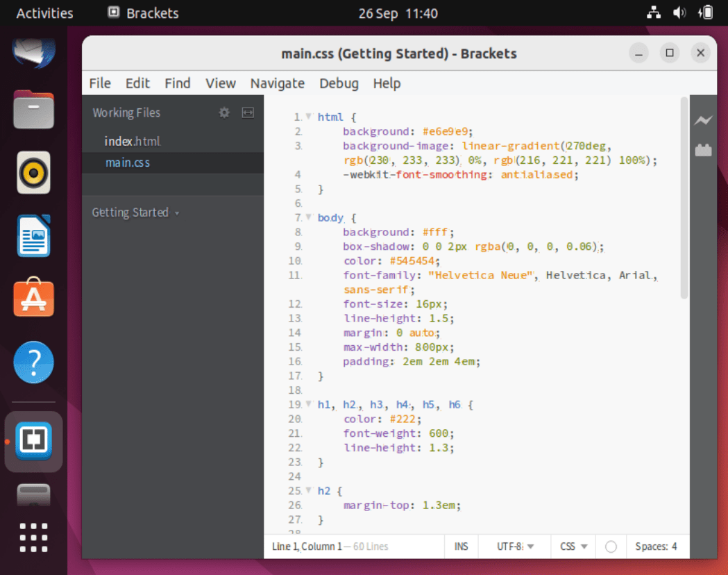
Task: Open the Getting Started project dropdown
Action: pos(136,212)
